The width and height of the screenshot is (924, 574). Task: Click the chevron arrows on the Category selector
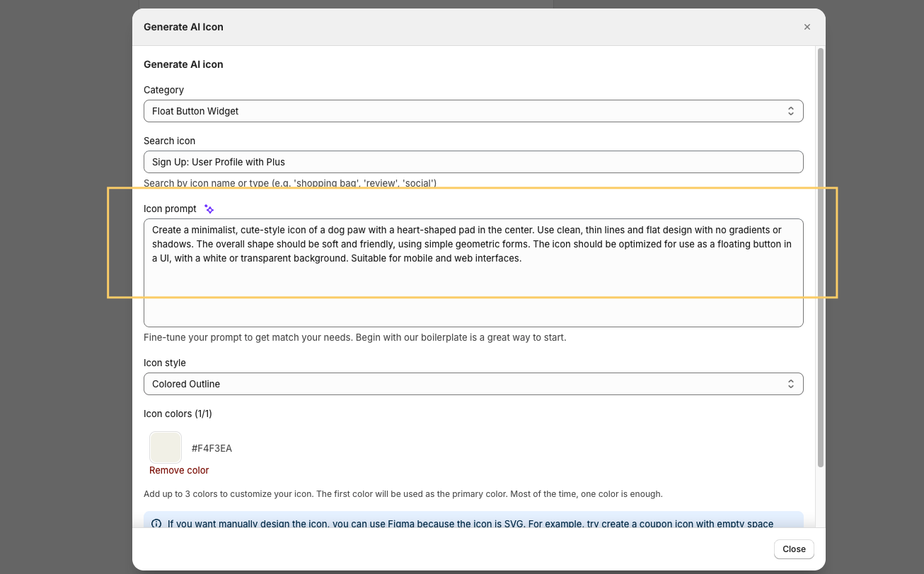pyautogui.click(x=791, y=111)
